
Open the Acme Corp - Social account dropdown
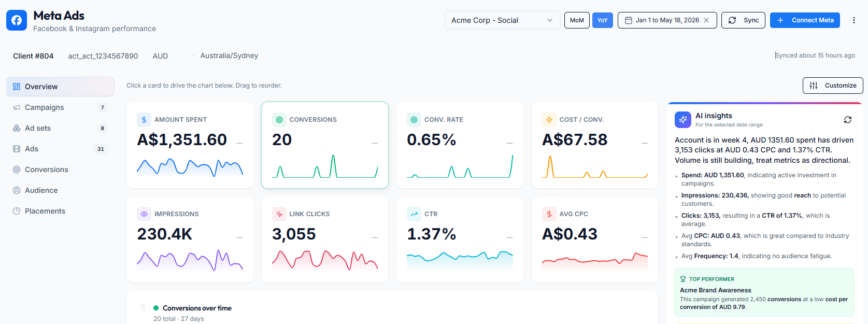(x=502, y=20)
